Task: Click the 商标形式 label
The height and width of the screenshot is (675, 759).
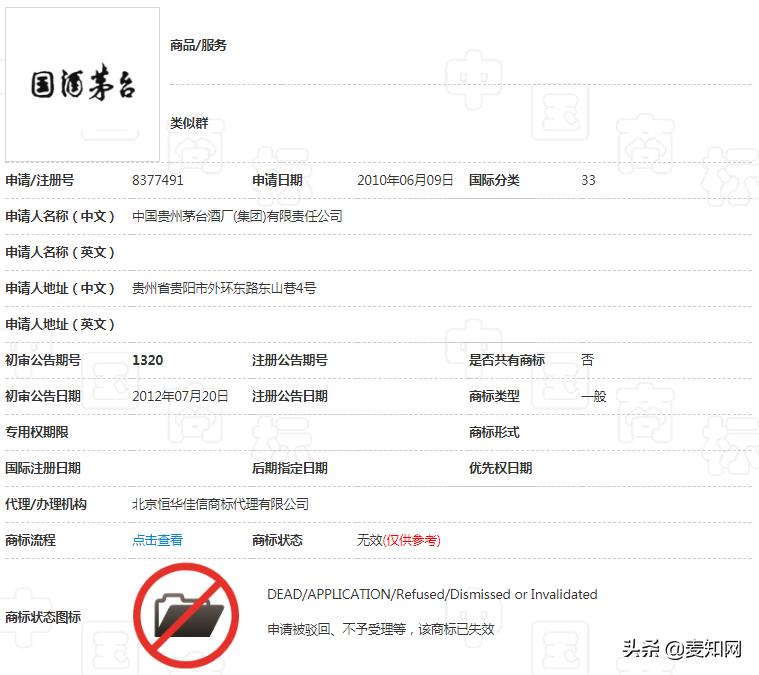Action: point(494,432)
